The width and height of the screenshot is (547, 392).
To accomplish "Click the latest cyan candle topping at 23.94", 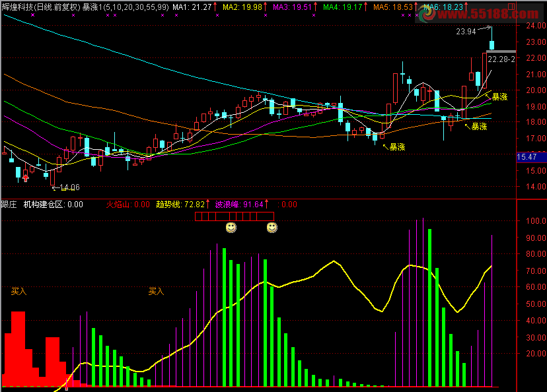I will (492, 45).
